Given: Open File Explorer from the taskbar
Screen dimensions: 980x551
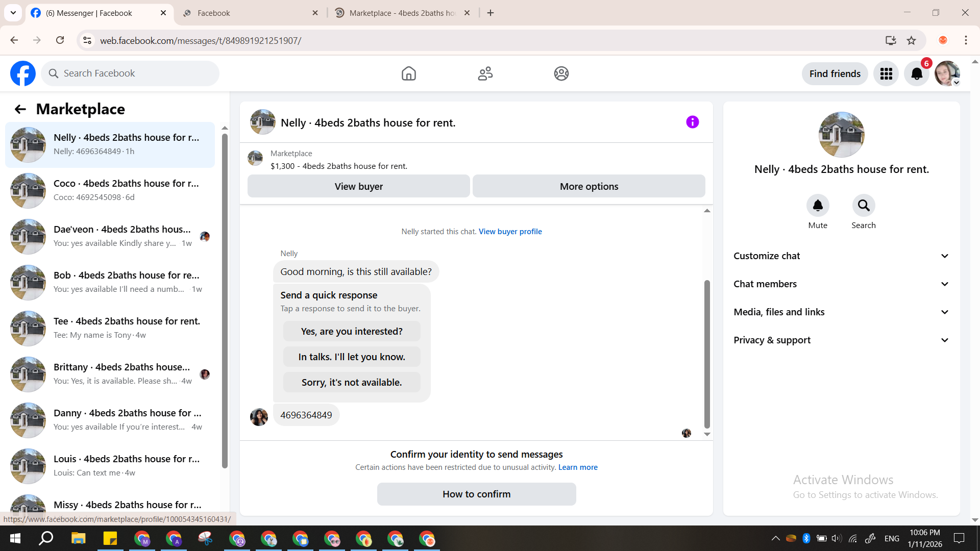Looking at the screenshot, I should [78, 538].
